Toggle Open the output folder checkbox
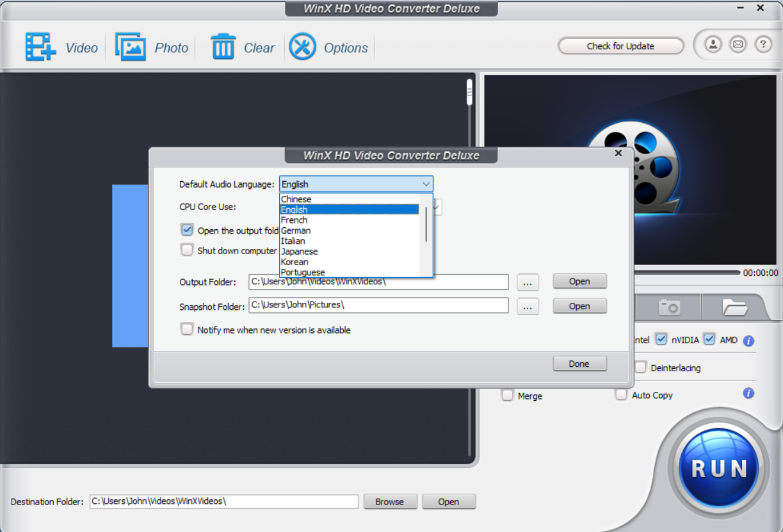The height and width of the screenshot is (532, 783). [x=187, y=230]
